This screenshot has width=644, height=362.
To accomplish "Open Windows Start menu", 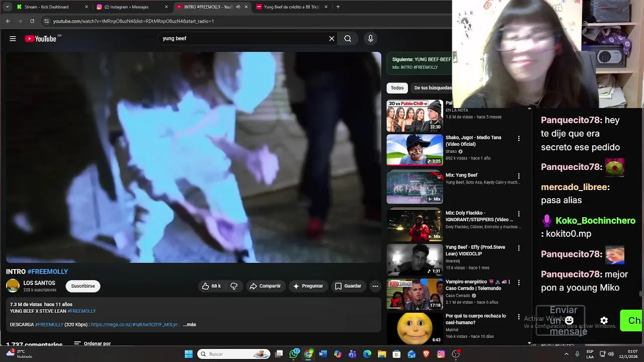I will (189, 354).
